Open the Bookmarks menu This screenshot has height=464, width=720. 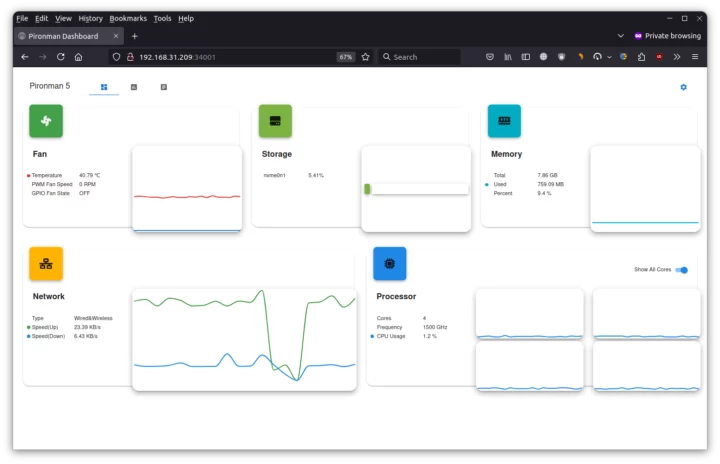coord(127,18)
